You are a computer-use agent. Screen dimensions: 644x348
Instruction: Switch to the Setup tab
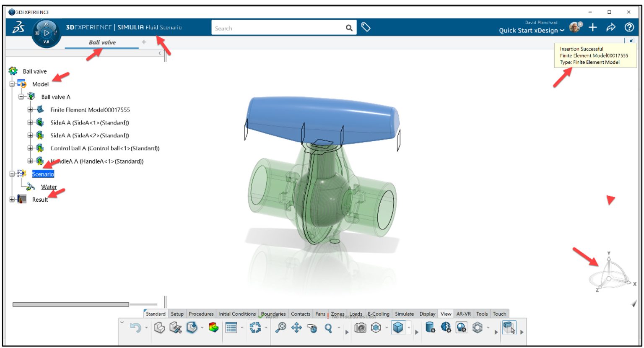[177, 314]
